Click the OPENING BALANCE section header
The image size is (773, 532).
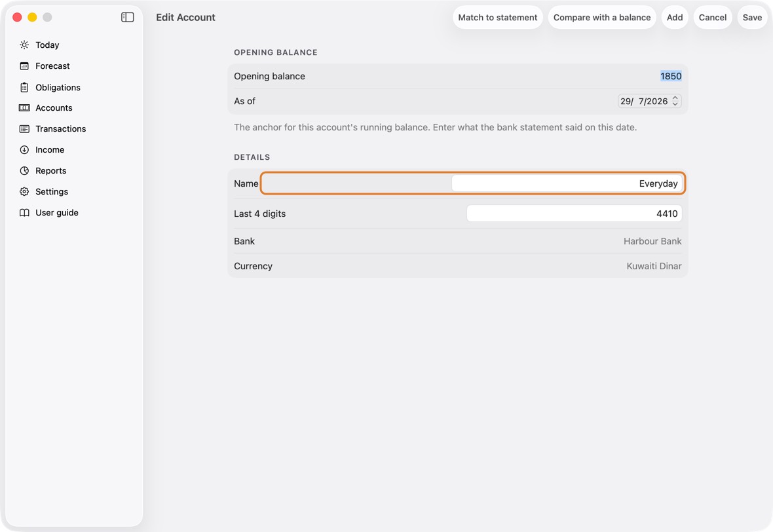tap(276, 52)
